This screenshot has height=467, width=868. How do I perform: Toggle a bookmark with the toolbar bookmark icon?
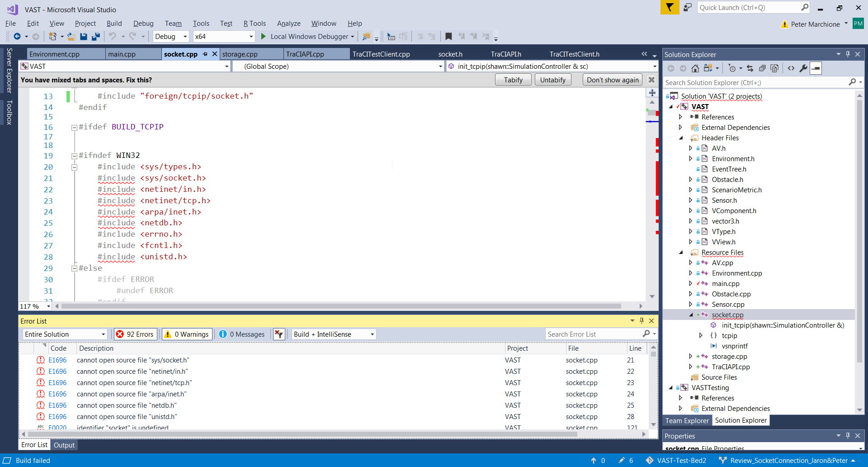tap(448, 37)
